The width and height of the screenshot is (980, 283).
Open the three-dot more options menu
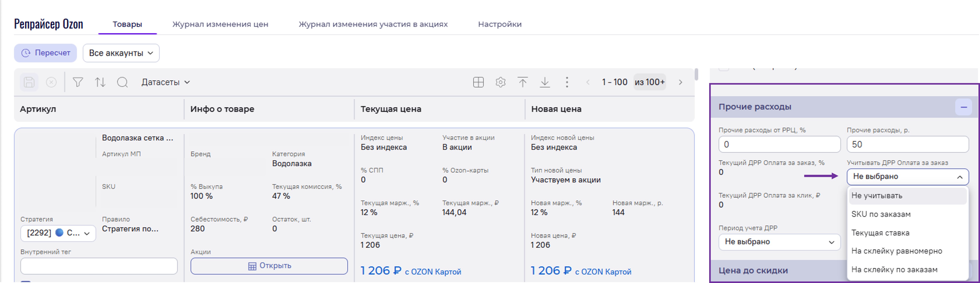coord(567,82)
